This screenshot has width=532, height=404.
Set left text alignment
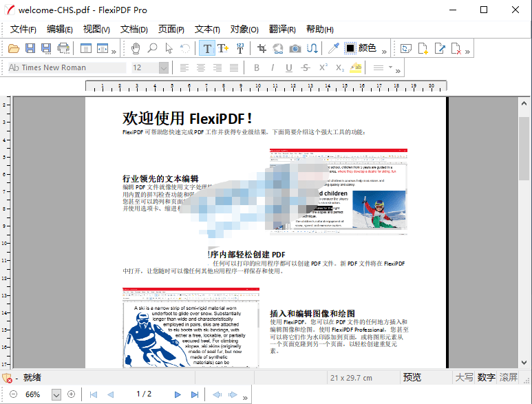coord(184,68)
